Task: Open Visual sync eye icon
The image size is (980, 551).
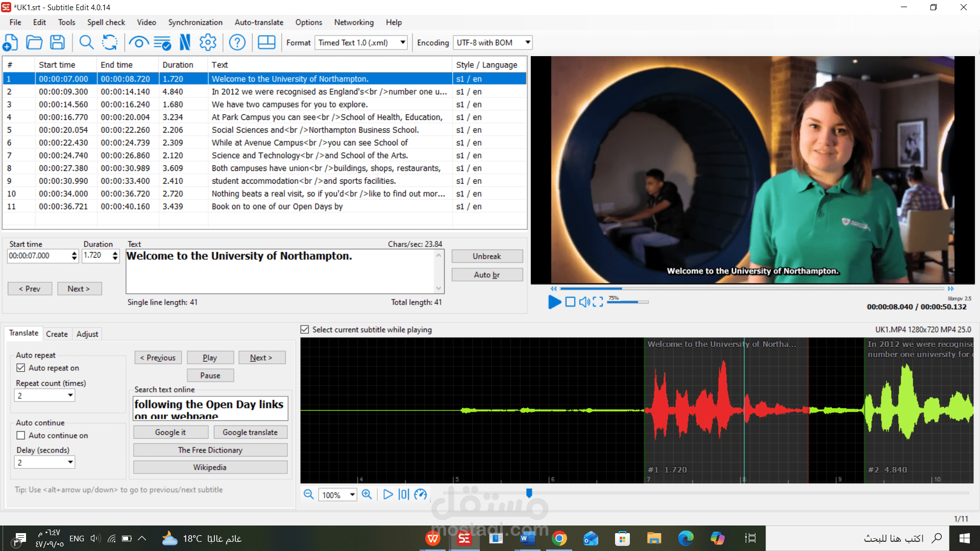Action: [x=138, y=42]
